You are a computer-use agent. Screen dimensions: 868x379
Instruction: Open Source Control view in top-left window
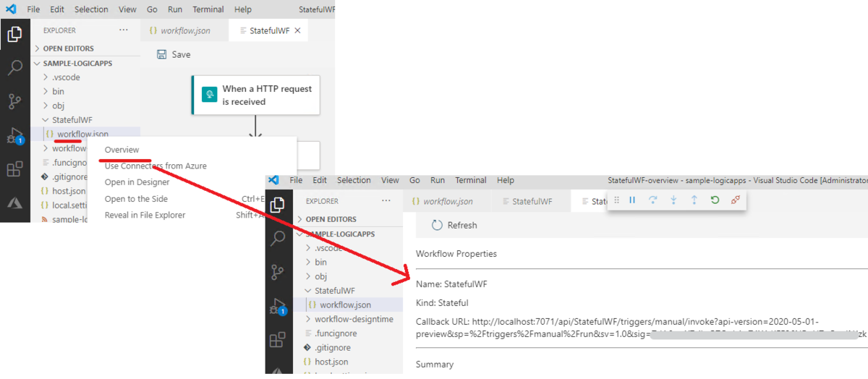coord(14,101)
